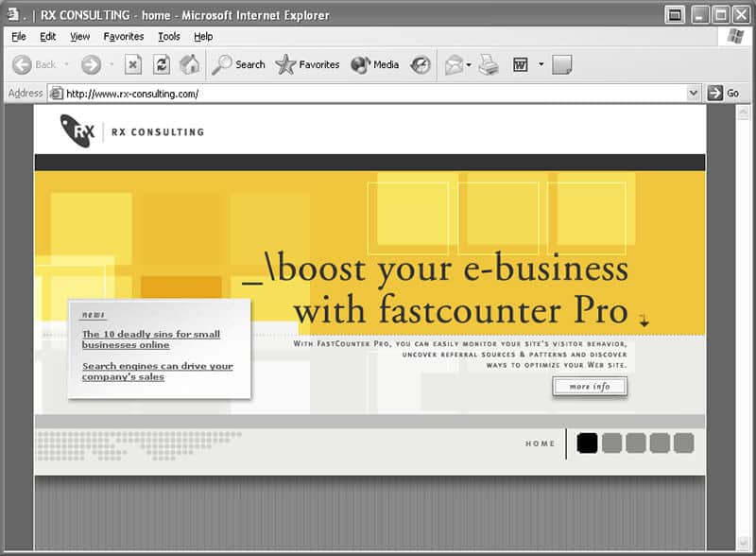Image resolution: width=756 pixels, height=556 pixels.
Task: Click the small down arrow after Pro
Action: pos(644,321)
